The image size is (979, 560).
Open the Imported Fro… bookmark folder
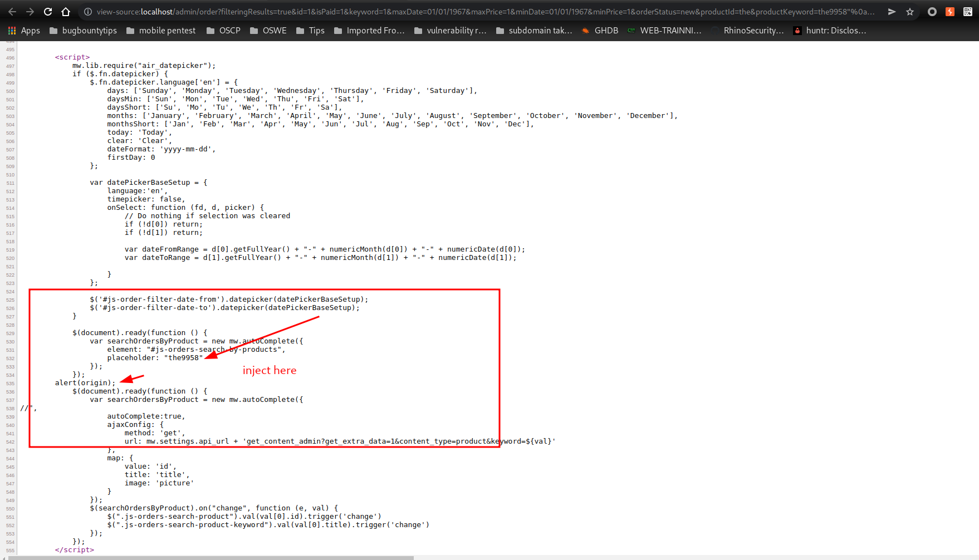369,31
